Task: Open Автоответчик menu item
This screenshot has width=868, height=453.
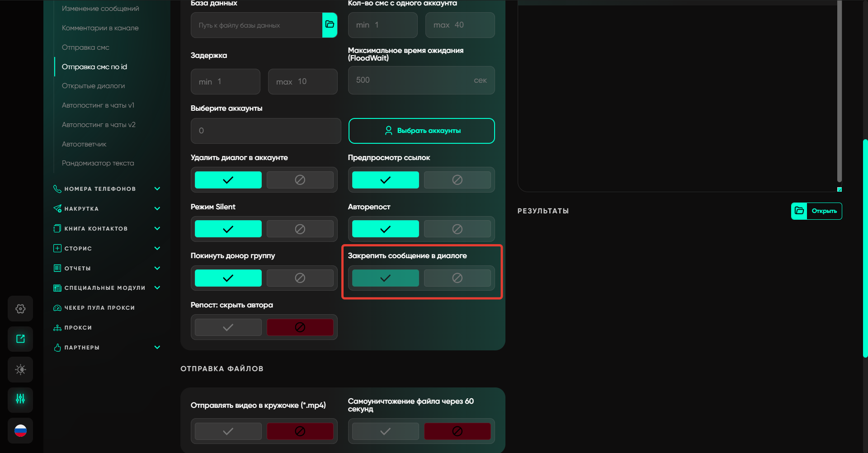Action: (x=84, y=144)
